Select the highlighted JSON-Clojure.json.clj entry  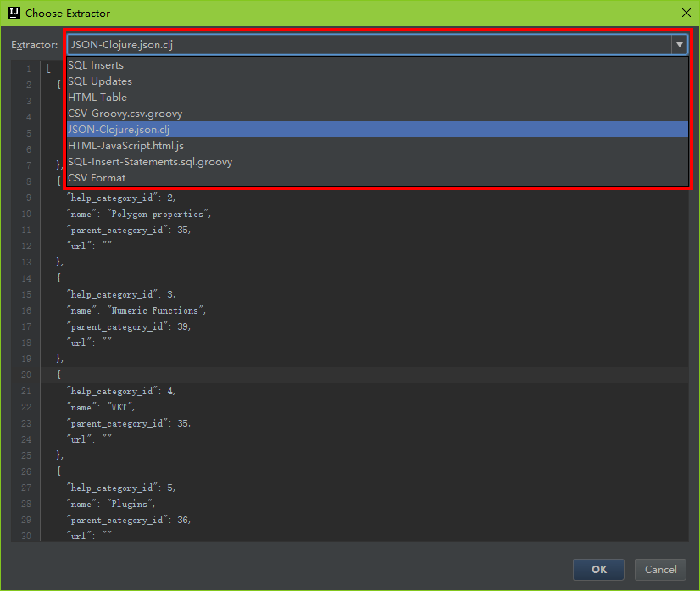(x=119, y=130)
